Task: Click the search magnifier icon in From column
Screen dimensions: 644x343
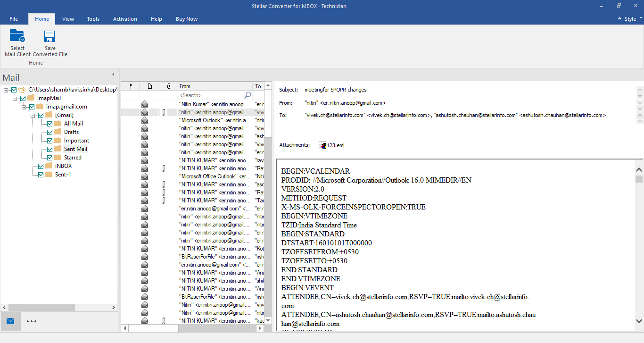Action: [x=248, y=95]
